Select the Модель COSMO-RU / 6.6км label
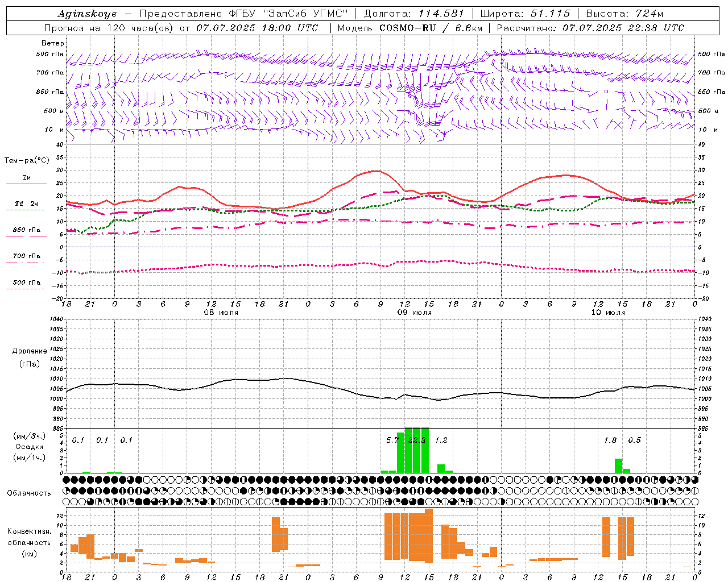Viewport: 728px width, 582px height. tap(409, 28)
